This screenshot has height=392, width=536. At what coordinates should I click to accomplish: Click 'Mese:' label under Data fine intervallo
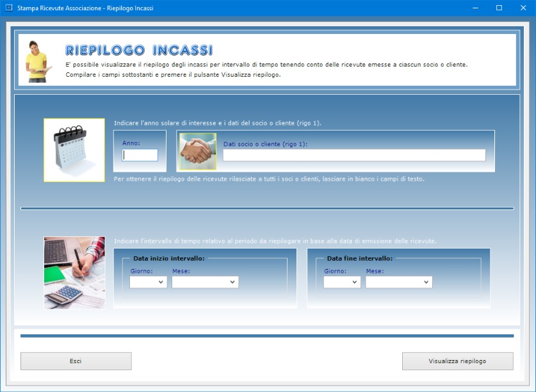pyautogui.click(x=375, y=271)
